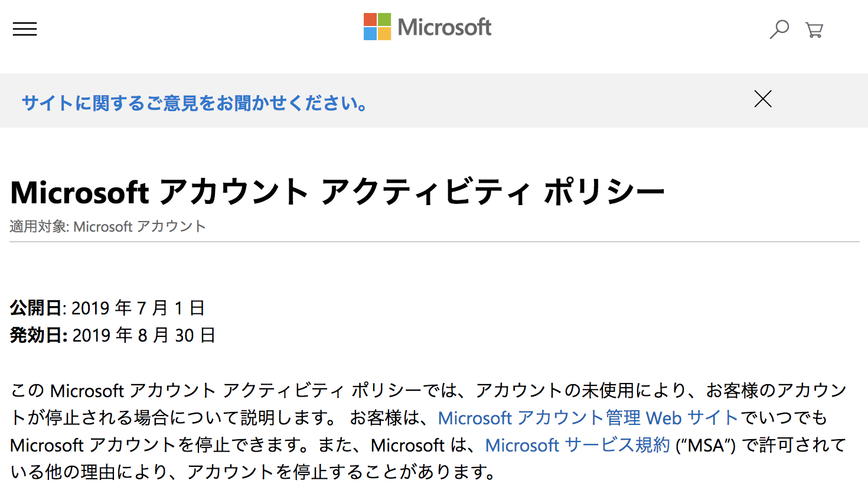Open the shopping cart
868x500 pixels.
click(x=814, y=30)
